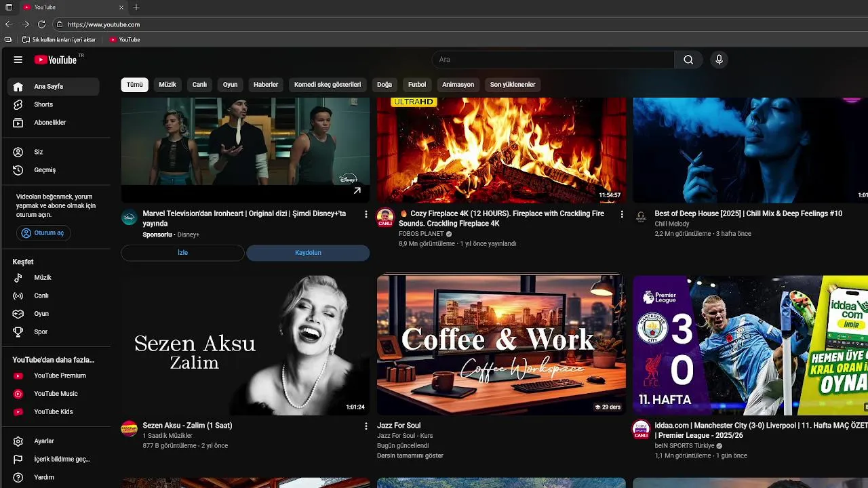The image size is (868, 488).
Task: Open Sık kullanılanları içeri aktar bookmark
Action: [x=59, y=40]
